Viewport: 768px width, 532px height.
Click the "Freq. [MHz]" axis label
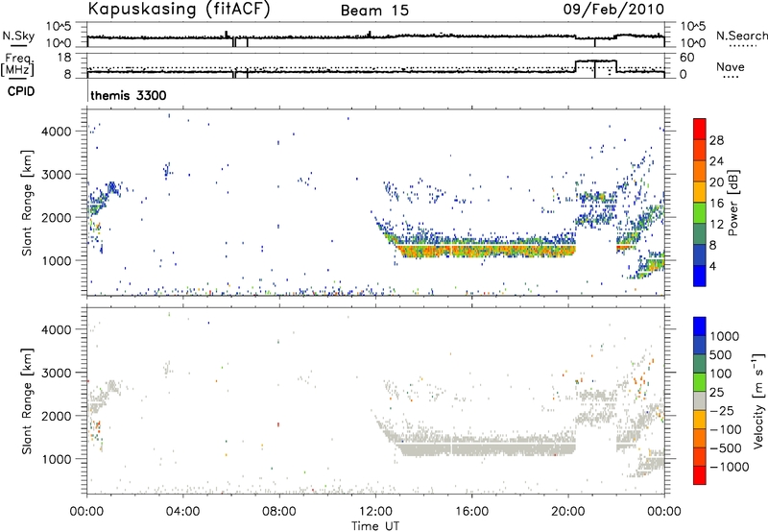tap(18, 65)
